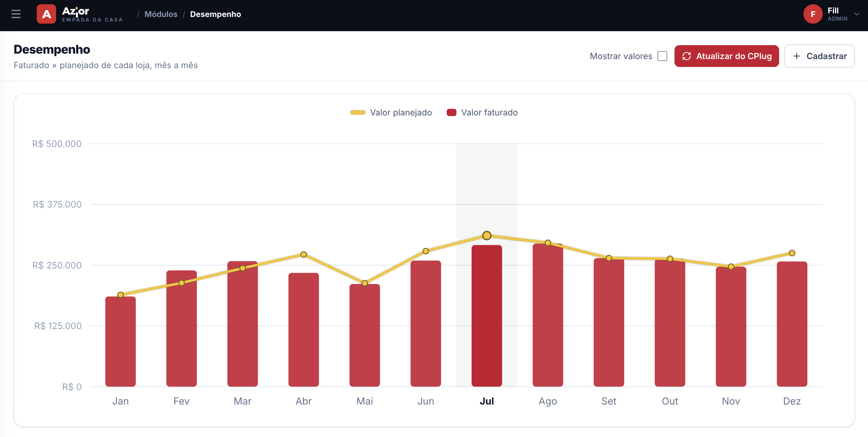Viewport: 868px width, 437px height.
Task: Enable the Mostrar valores checkbox
Action: coord(662,56)
